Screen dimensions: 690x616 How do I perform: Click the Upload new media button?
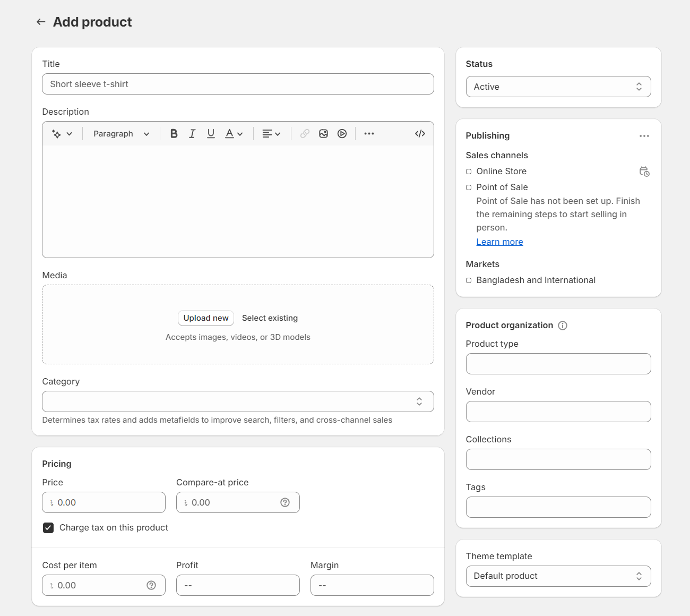(x=205, y=318)
